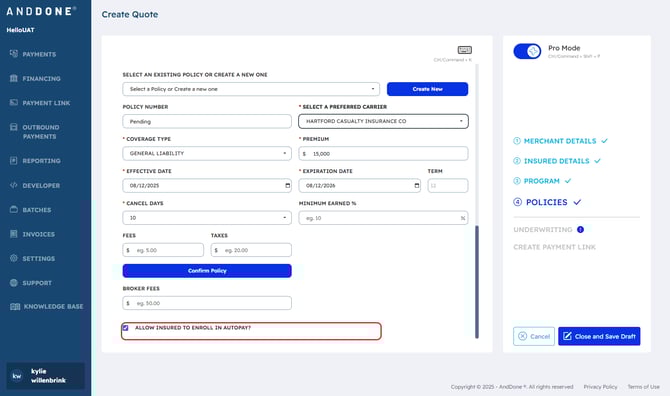The image size is (670, 396).
Task: Click the Payments sidebar icon
Action: (14, 54)
